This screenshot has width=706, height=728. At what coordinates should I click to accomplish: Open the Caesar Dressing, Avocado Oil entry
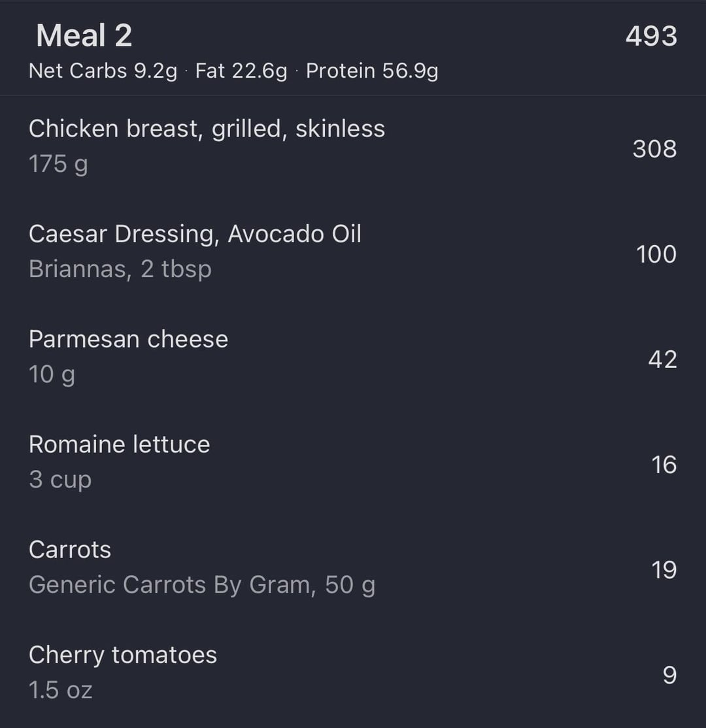tap(195, 234)
